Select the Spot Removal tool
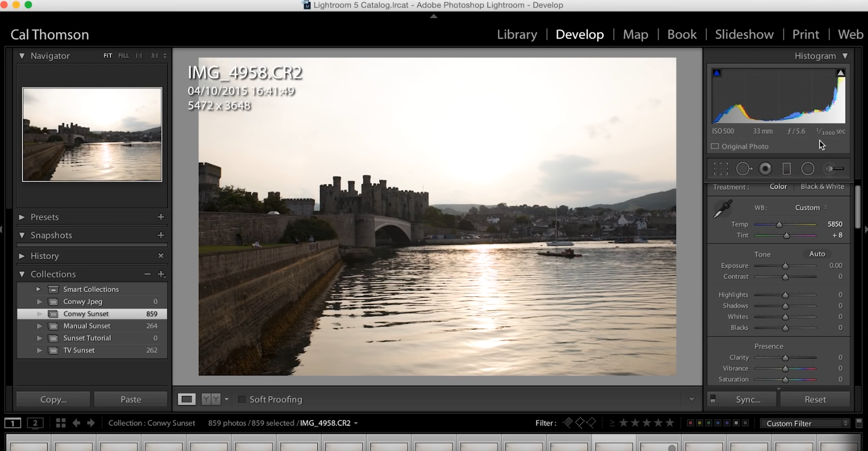The height and width of the screenshot is (451, 868). tap(744, 169)
